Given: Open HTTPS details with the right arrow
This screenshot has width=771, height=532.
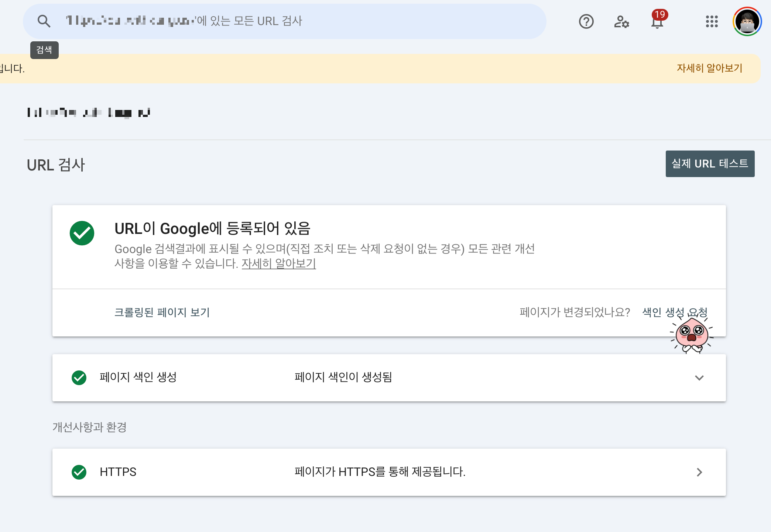Looking at the screenshot, I should (x=699, y=472).
